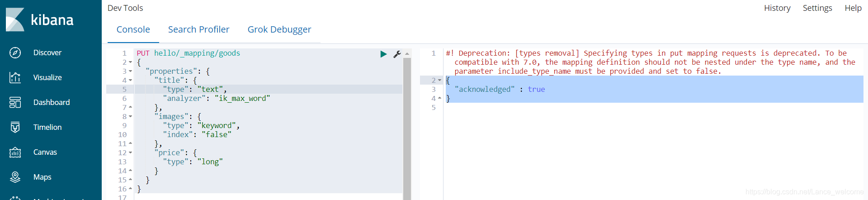Toggle fold end marker at line 7
This screenshot has width=868, height=200.
[x=131, y=107]
